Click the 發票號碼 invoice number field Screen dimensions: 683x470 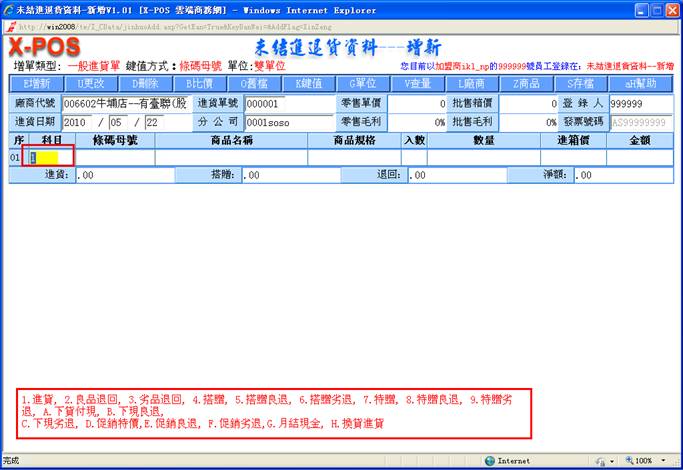[639, 122]
